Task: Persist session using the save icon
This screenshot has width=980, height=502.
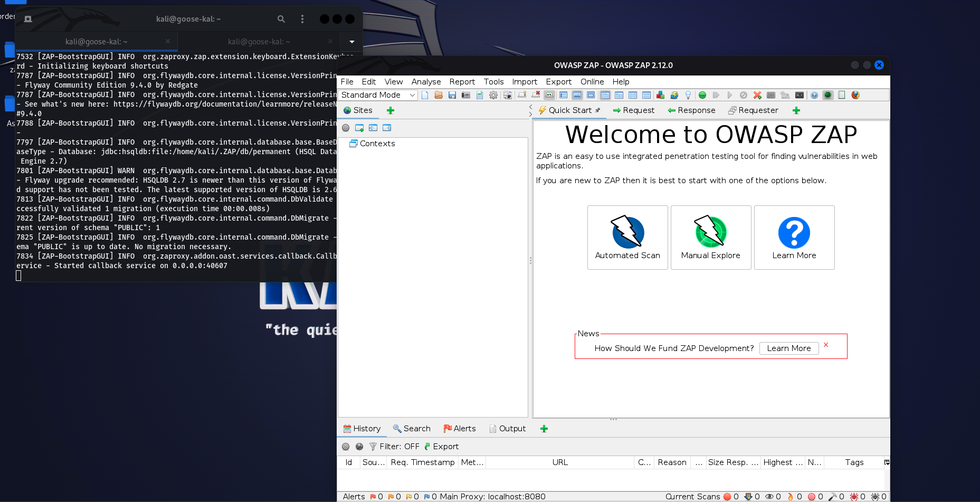Action: [x=452, y=95]
